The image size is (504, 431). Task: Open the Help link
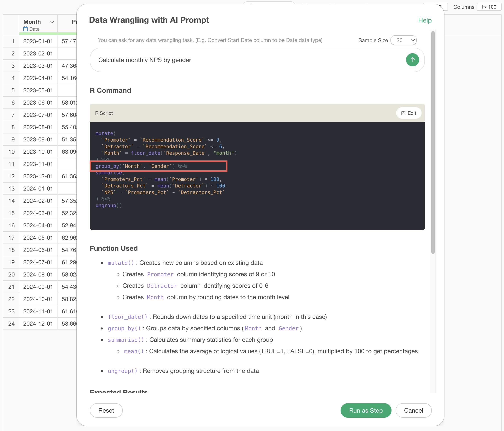pyautogui.click(x=425, y=20)
